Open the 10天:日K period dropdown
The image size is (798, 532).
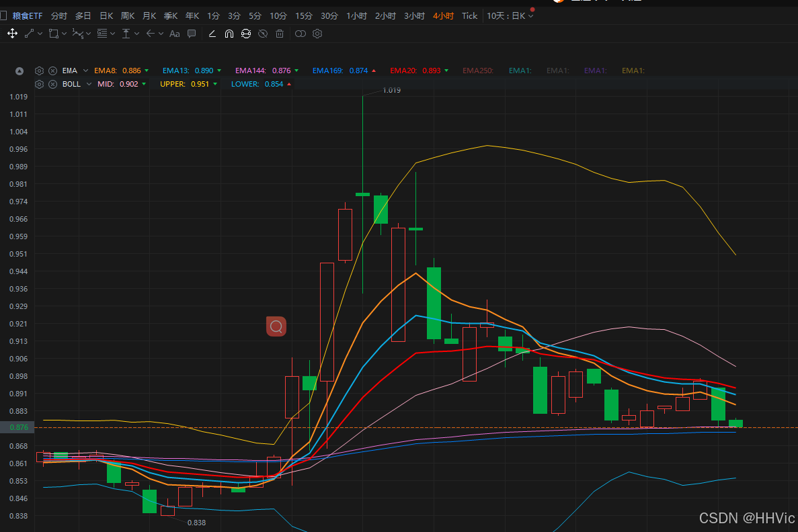510,15
